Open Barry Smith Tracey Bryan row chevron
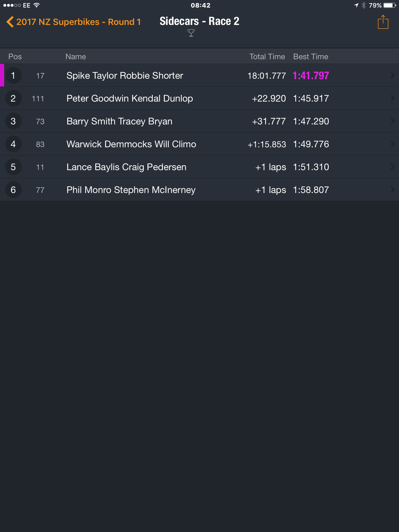 pos(393,121)
